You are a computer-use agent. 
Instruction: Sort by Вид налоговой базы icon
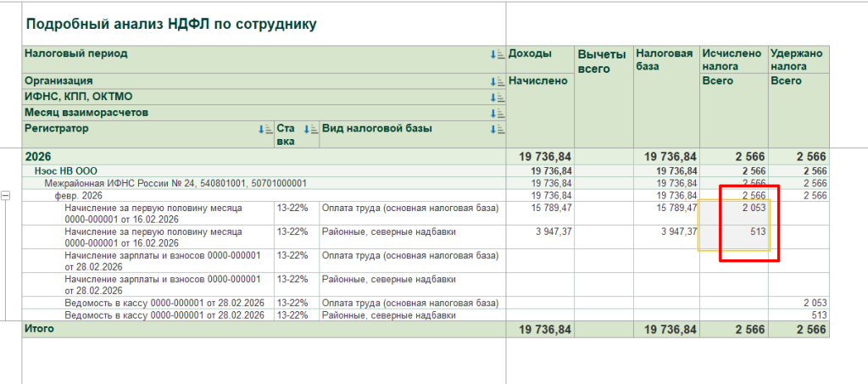497,129
